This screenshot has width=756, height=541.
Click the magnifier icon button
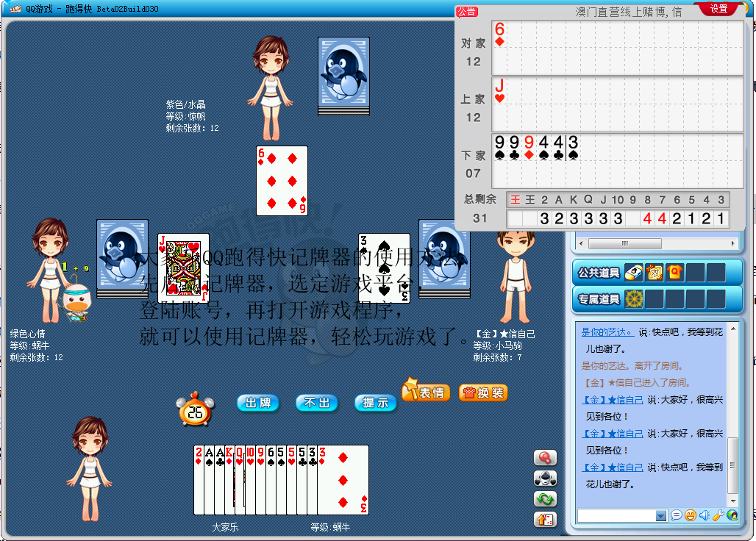(x=545, y=458)
